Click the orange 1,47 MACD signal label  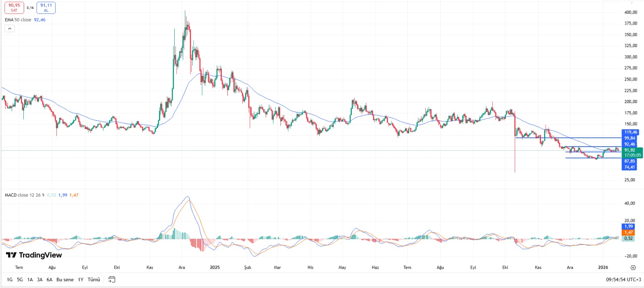point(628,232)
